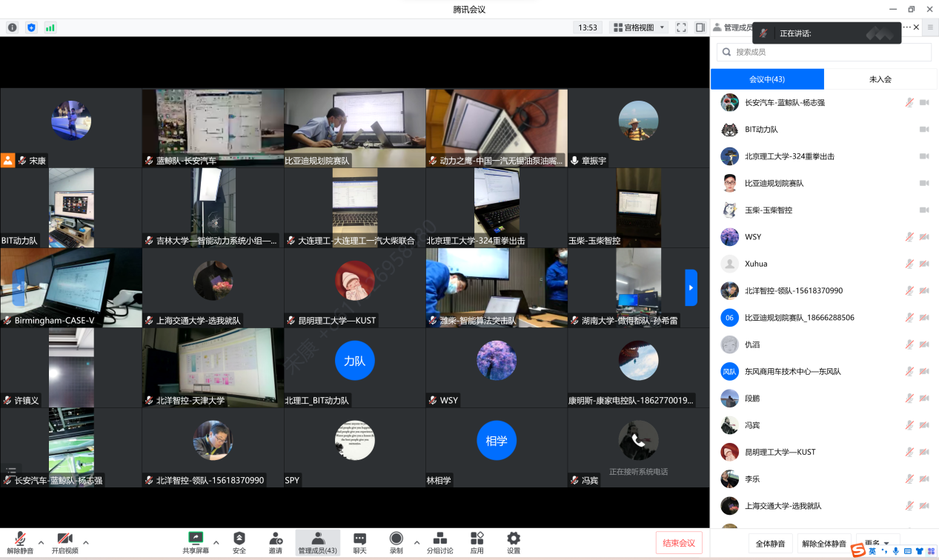Click the 搜索成员 search field
This screenshot has height=560, width=939.
point(824,52)
